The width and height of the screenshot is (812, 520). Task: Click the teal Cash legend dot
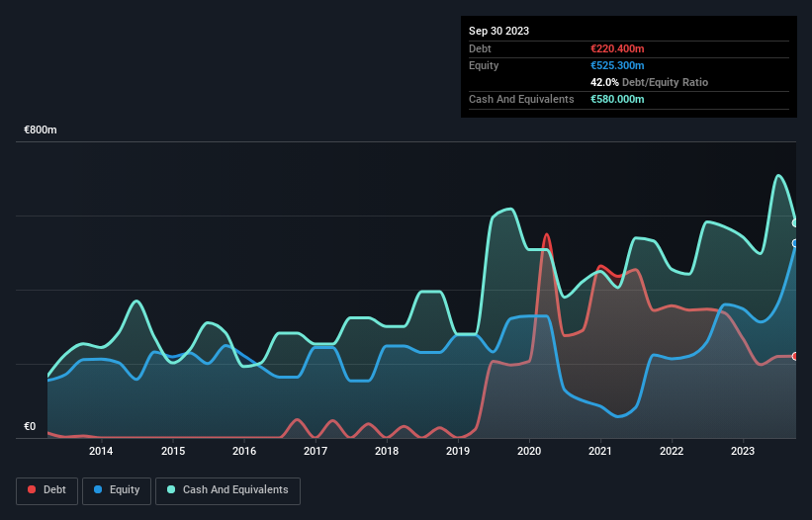(171, 489)
